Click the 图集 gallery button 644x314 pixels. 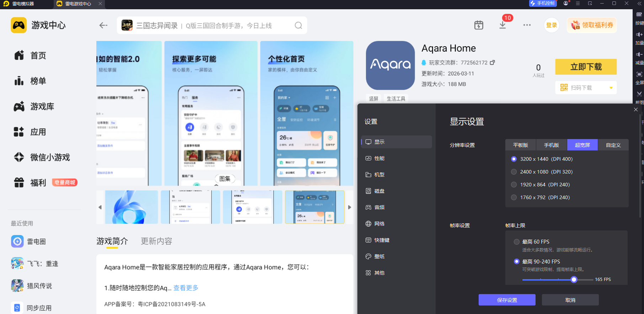tap(225, 179)
